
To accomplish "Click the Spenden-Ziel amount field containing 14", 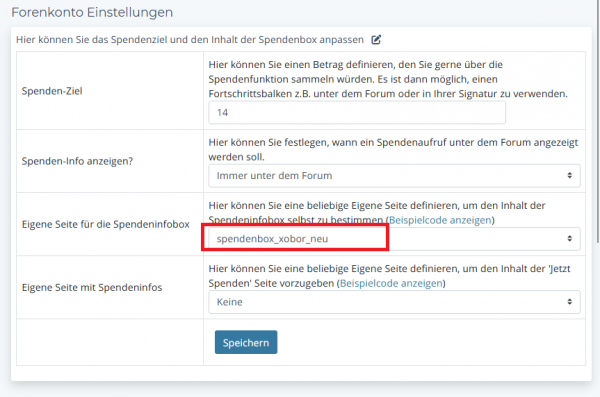I will 357,113.
